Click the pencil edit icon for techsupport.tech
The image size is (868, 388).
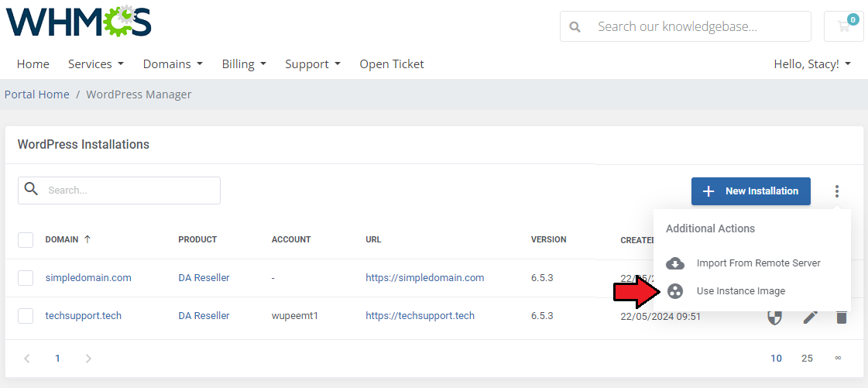coord(811,318)
